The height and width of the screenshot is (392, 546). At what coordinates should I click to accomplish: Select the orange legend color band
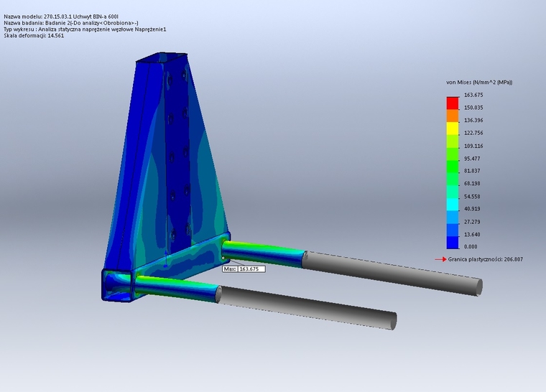click(453, 116)
